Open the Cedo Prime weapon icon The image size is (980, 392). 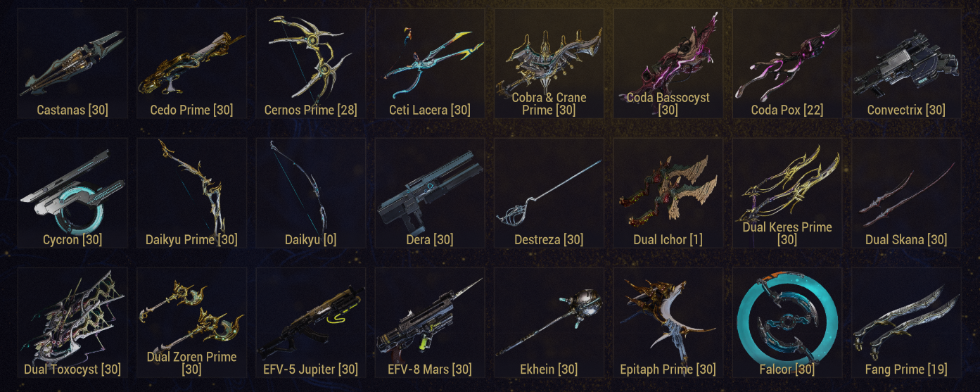point(191,63)
